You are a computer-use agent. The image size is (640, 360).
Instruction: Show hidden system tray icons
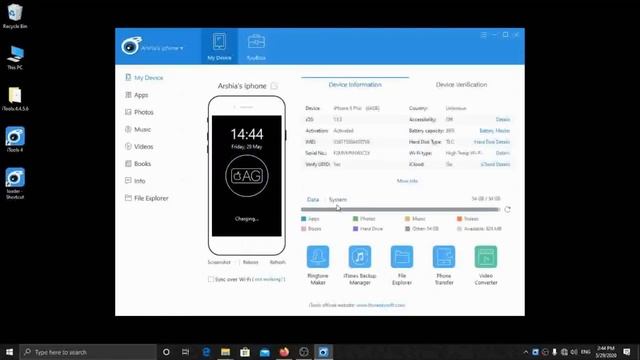[x=525, y=352]
